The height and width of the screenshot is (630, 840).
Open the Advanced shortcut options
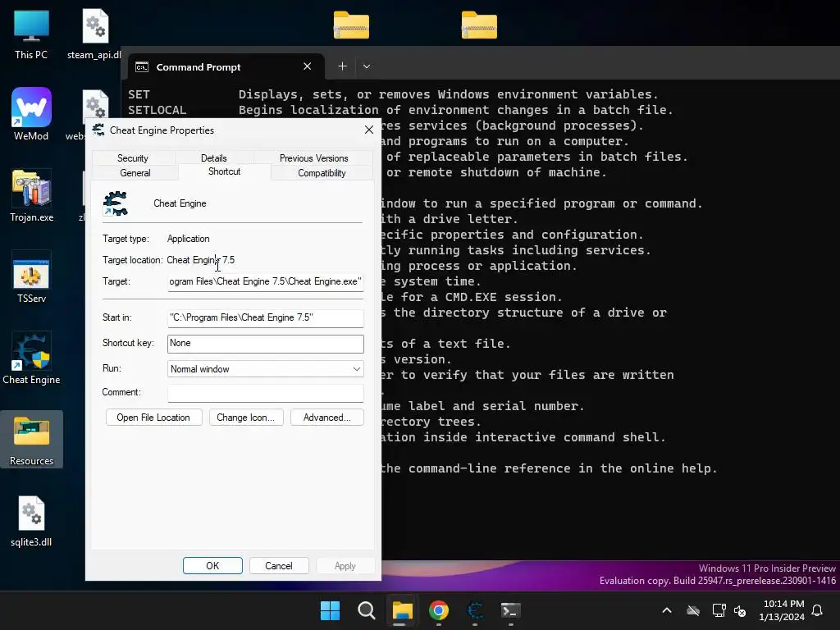click(x=326, y=418)
